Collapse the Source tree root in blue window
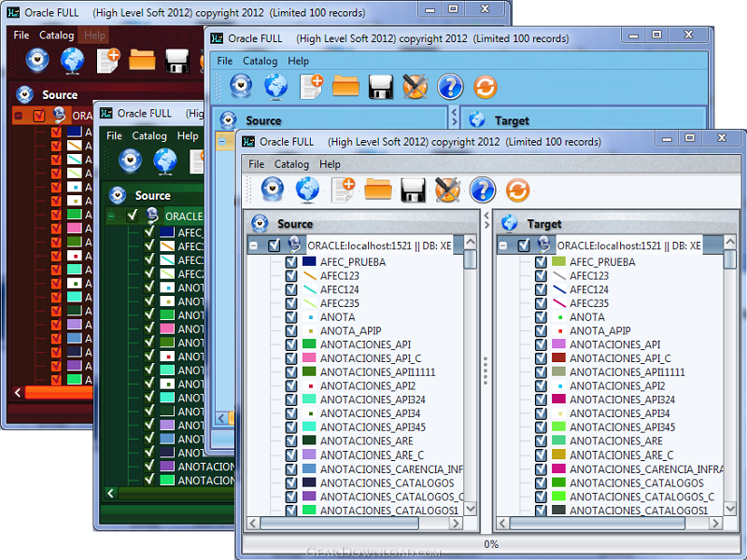This screenshot has width=747, height=560. [222, 141]
